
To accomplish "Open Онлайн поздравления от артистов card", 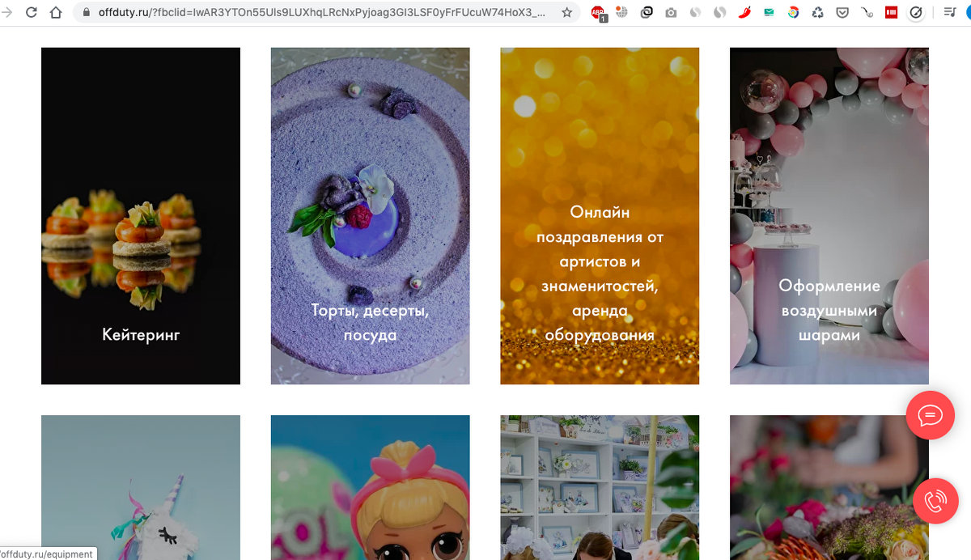I will (600, 216).
